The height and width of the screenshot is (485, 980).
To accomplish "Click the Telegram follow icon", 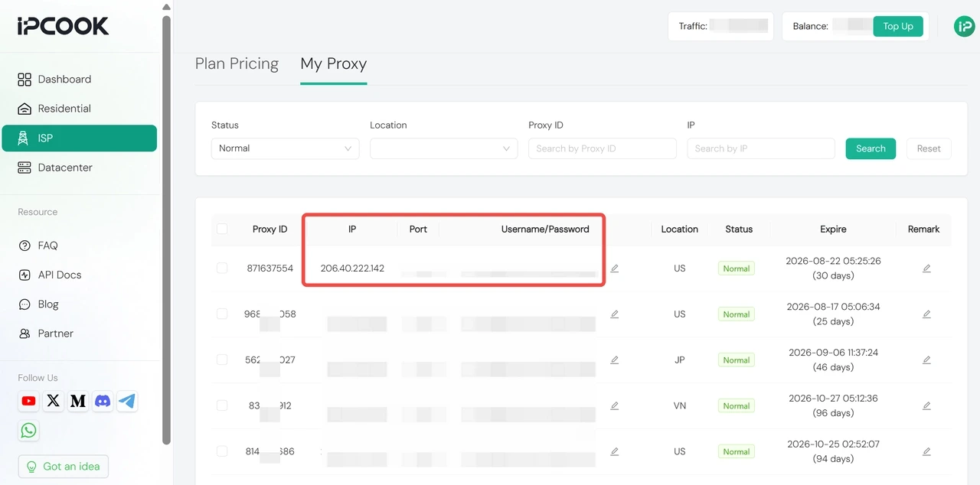I will click(127, 401).
